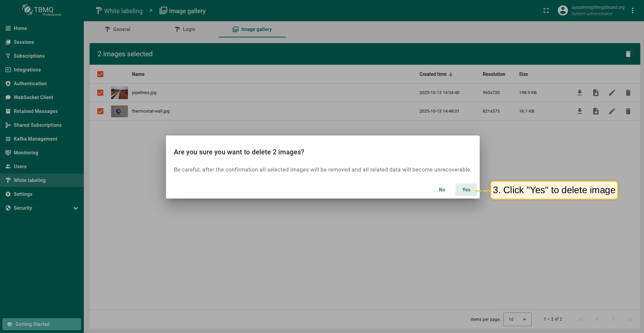Download the pipelines.jpg image
644x333 pixels.
tap(579, 93)
